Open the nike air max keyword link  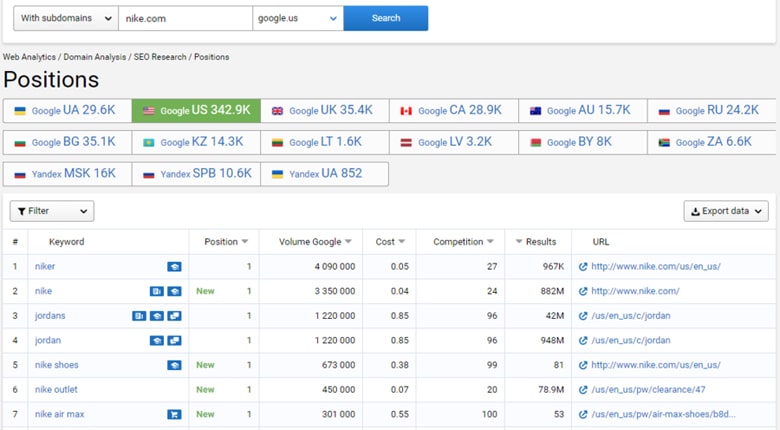tap(60, 414)
